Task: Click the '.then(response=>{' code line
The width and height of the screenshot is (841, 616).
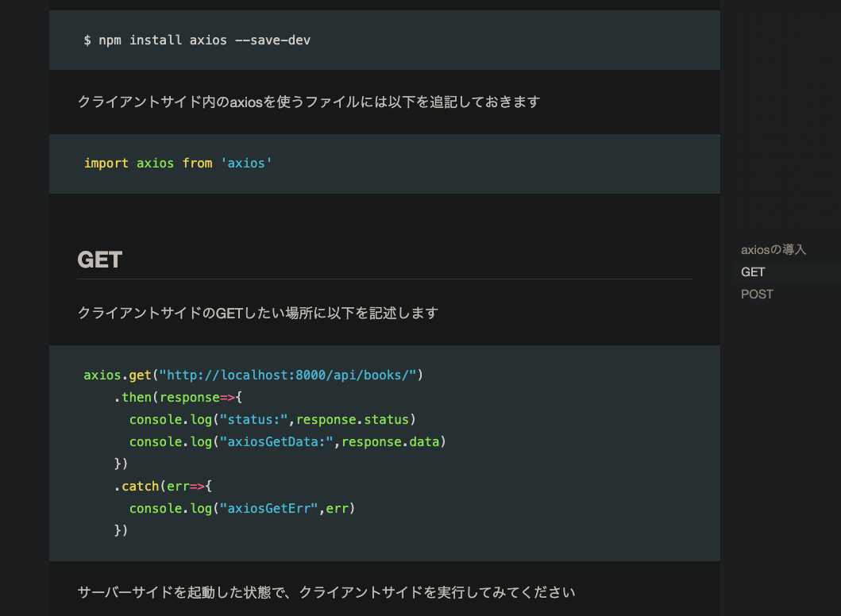Action: pos(178,397)
